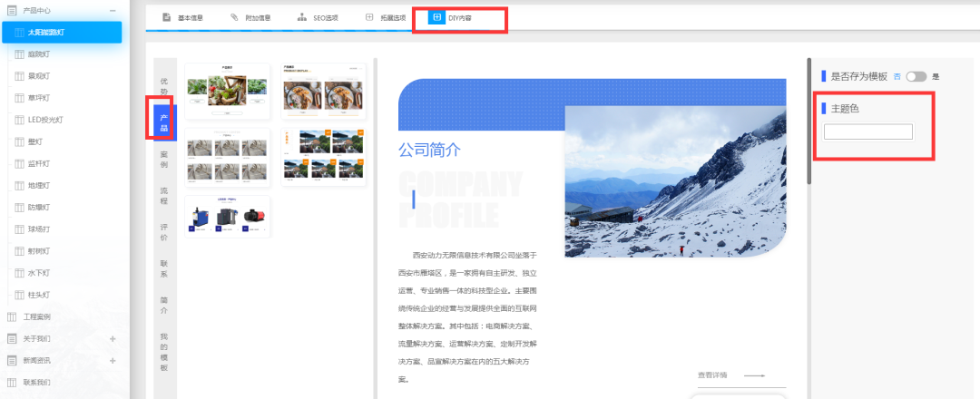The width and height of the screenshot is (980, 399).
Task: Expand the 新闻资讯 plus sign
Action: coord(113,360)
